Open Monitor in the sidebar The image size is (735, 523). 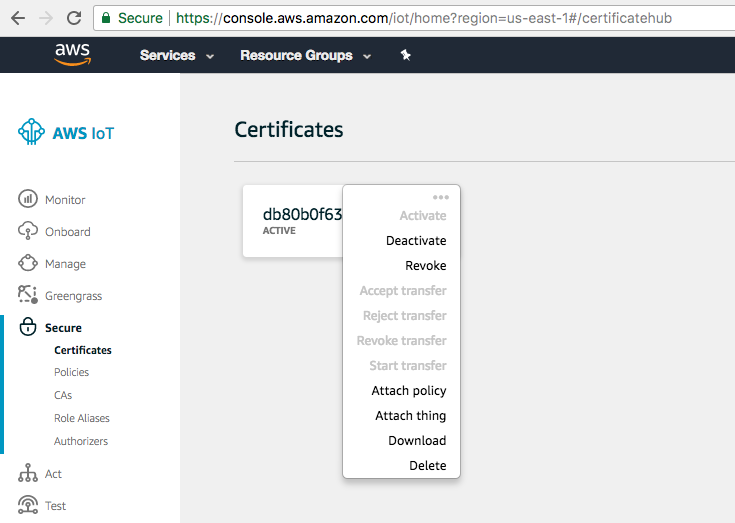(x=65, y=200)
